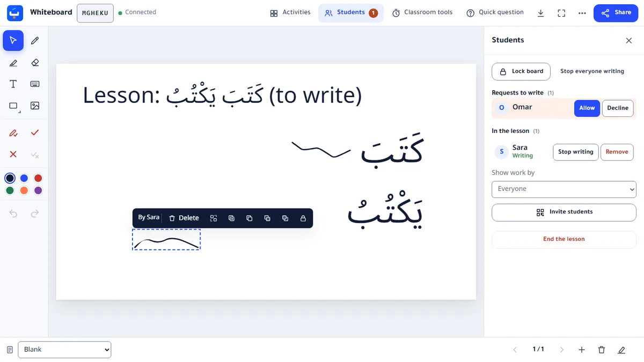
Task: Open the Activities tab
Action: (290, 13)
